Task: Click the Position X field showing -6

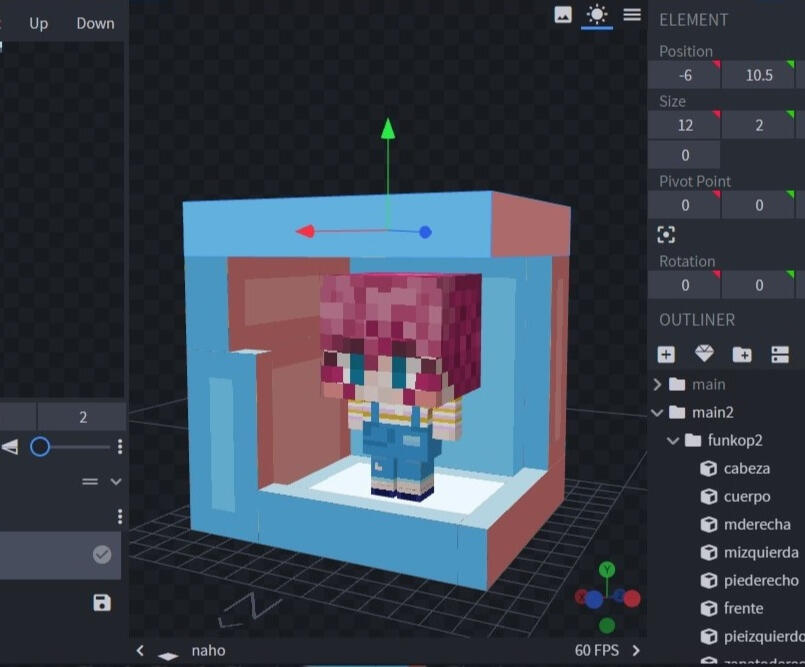Action: coord(684,75)
